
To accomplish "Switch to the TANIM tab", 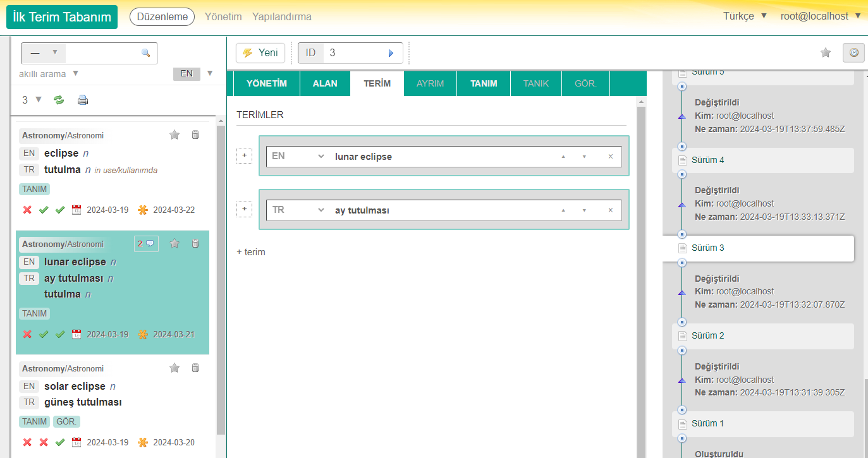I will [484, 83].
